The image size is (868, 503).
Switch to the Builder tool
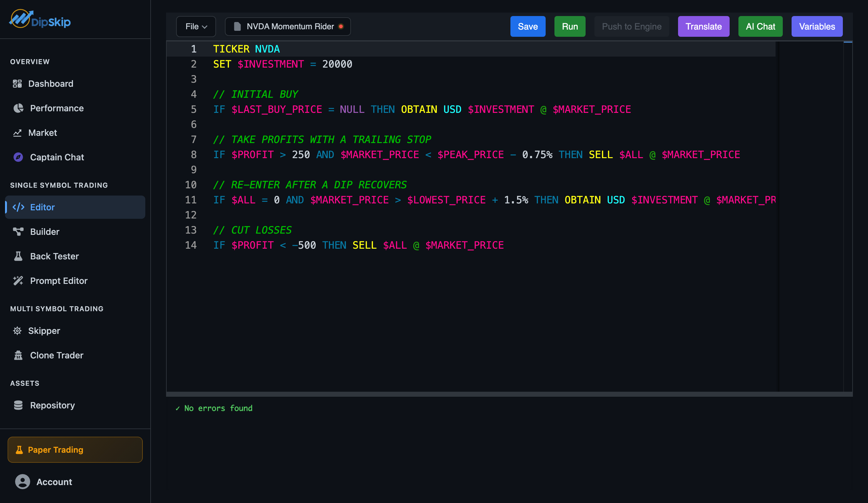[75, 231]
